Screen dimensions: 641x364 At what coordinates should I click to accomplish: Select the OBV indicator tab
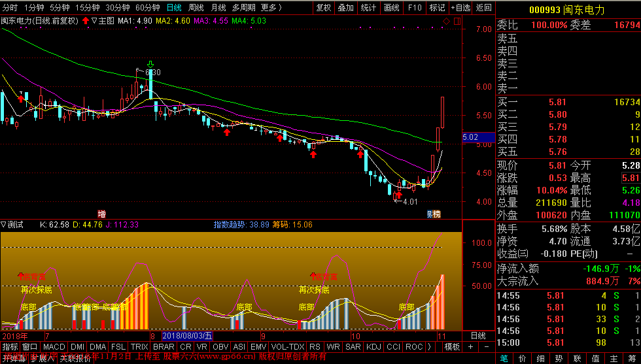220,347
